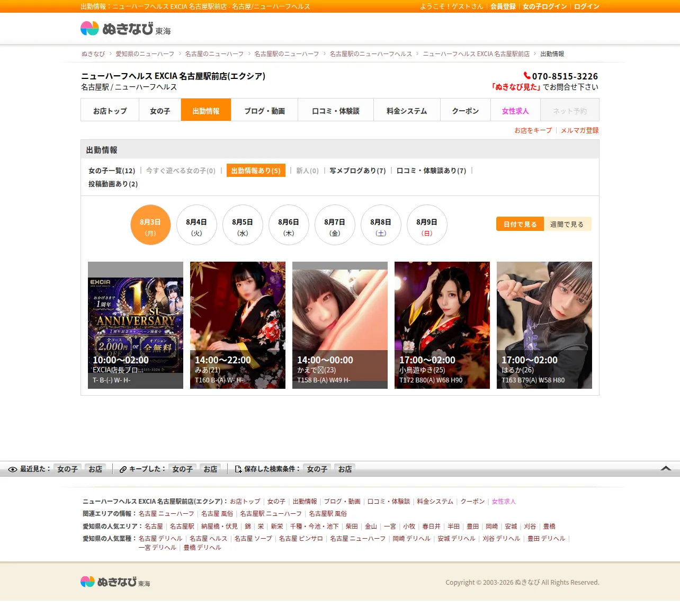Choose the date 8月8日 (土)
Screen dimensions: 680x616
coord(381,225)
